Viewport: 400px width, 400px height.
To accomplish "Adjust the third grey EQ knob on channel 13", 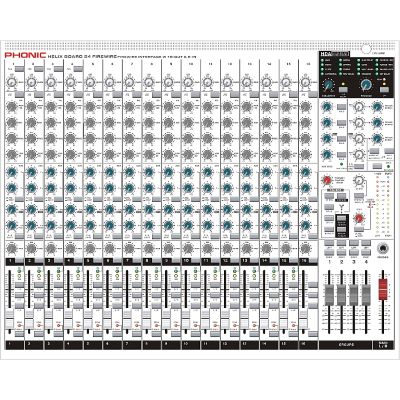I will [246, 139].
